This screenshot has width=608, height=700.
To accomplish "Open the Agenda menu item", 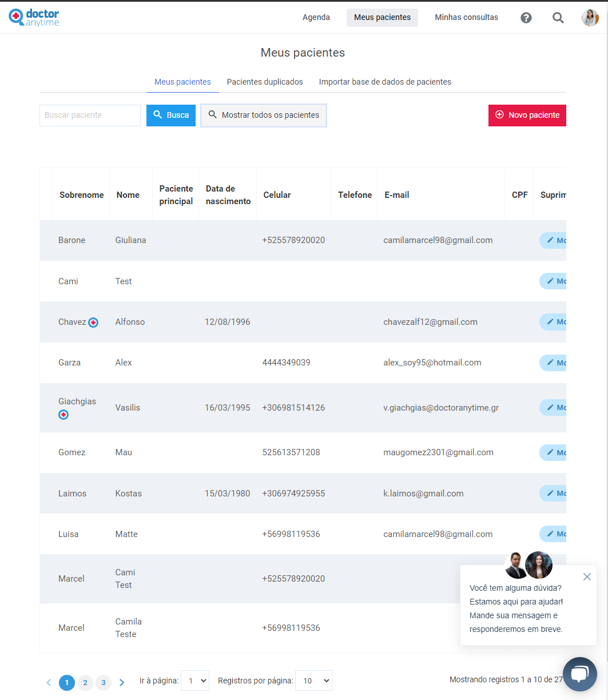I will point(316,17).
